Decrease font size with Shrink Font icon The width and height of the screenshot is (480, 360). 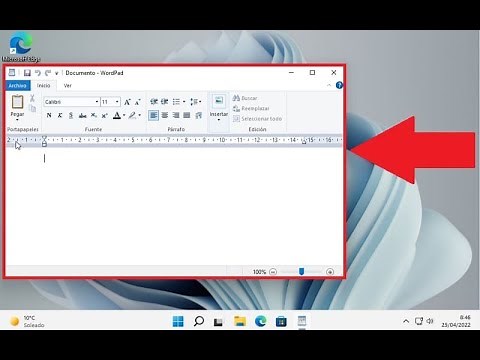click(137, 102)
